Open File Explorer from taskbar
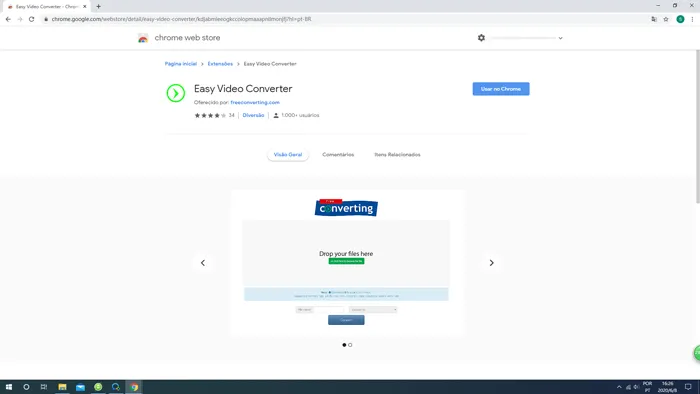 coord(62,387)
